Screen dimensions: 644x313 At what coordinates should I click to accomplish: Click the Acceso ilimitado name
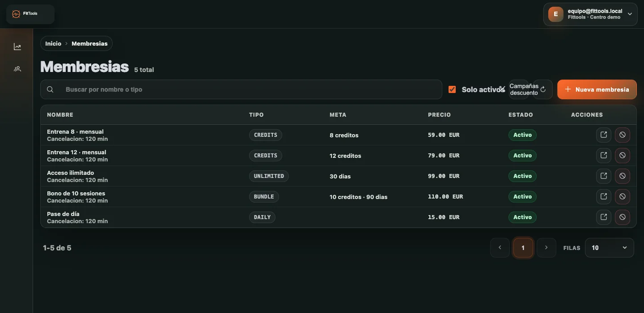coord(70,173)
